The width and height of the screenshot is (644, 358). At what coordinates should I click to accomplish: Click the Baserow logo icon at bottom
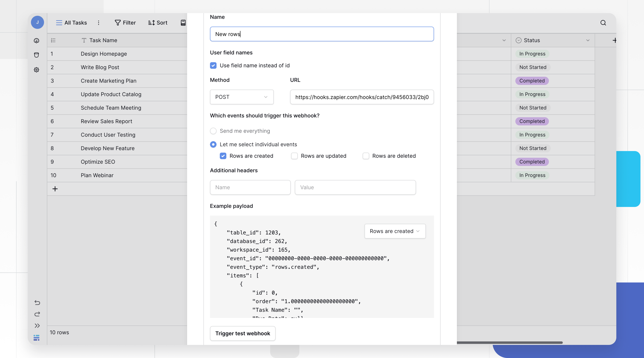pyautogui.click(x=36, y=337)
